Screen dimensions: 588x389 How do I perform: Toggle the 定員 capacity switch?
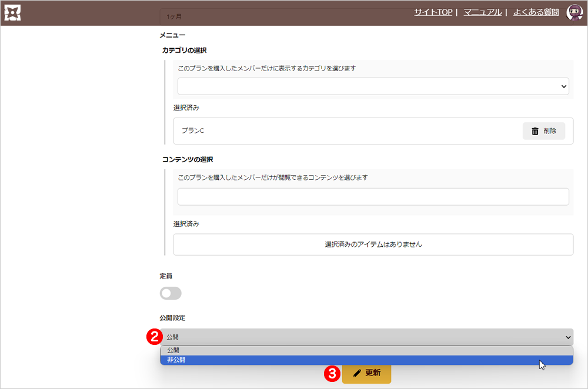pyautogui.click(x=171, y=293)
